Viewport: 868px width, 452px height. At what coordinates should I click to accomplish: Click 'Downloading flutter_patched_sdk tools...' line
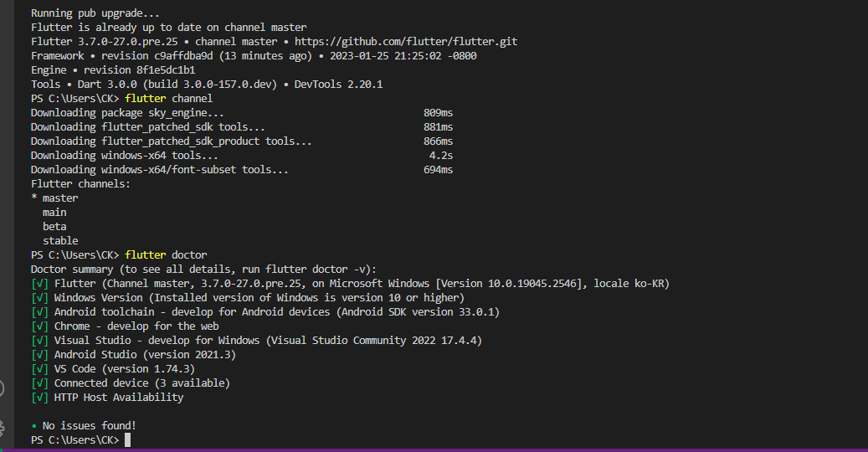(148, 127)
